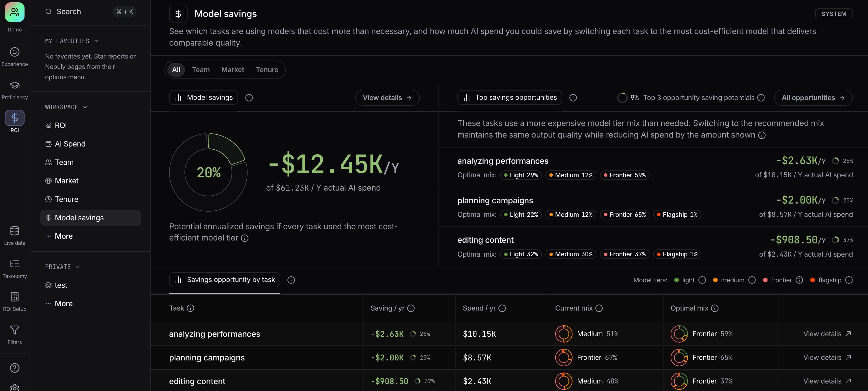Image resolution: width=868 pixels, height=391 pixels.
Task: Open Live data database icon
Action: 14,231
